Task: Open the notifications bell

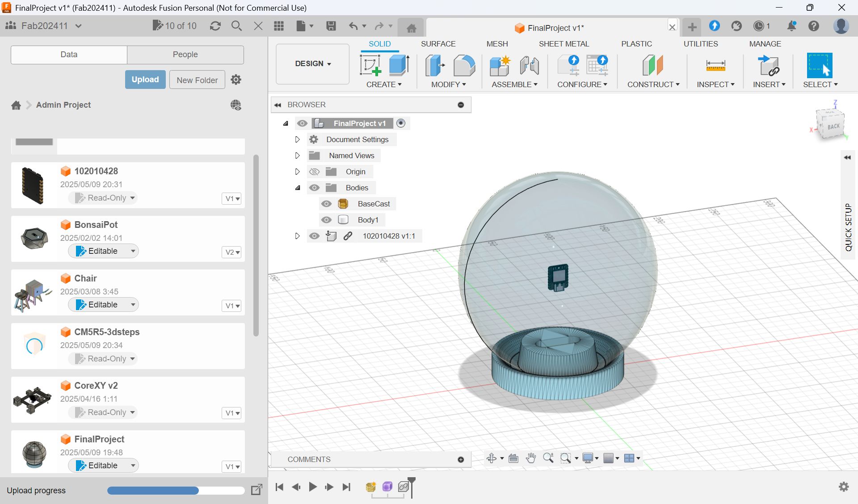Action: (791, 26)
